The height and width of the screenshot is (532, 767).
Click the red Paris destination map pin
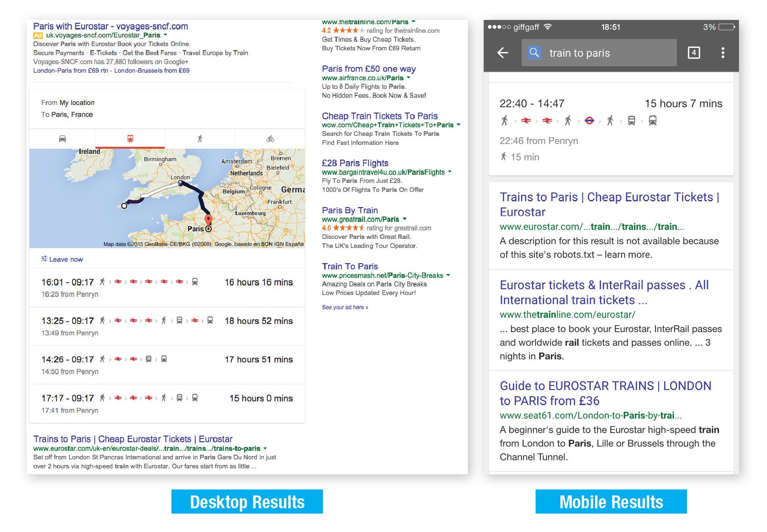coord(208,220)
